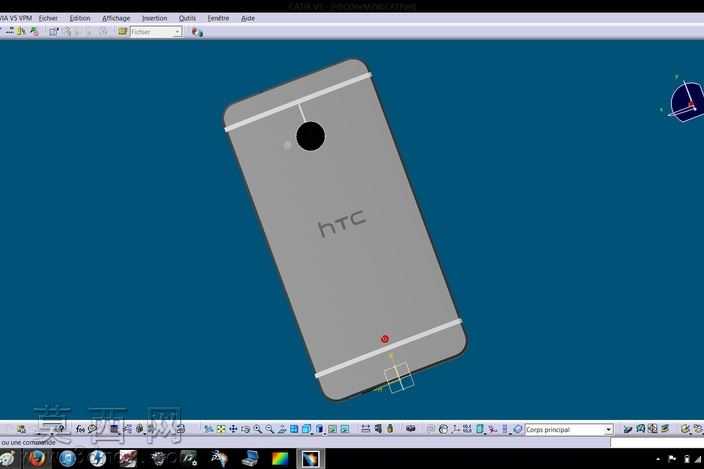
Task: Click the command input field at bottom right
Action: (657, 443)
